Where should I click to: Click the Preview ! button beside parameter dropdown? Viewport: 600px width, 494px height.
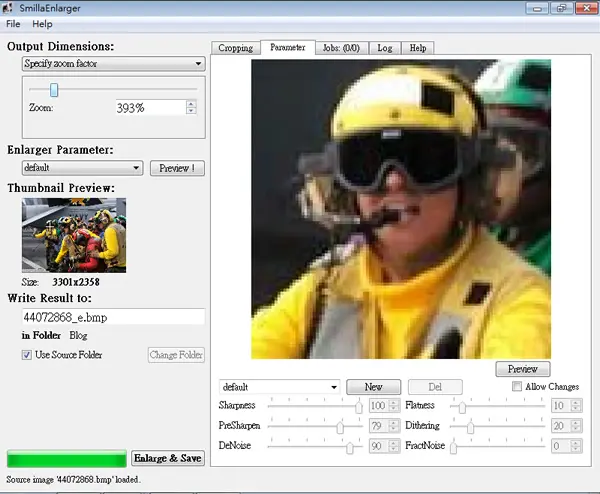pos(177,168)
